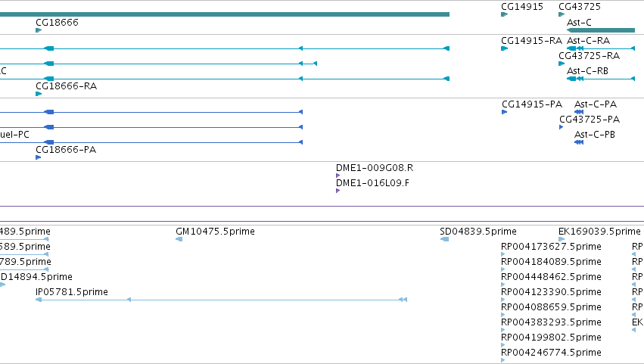
Task: Click the CG14915 gene label
Action: point(521,7)
